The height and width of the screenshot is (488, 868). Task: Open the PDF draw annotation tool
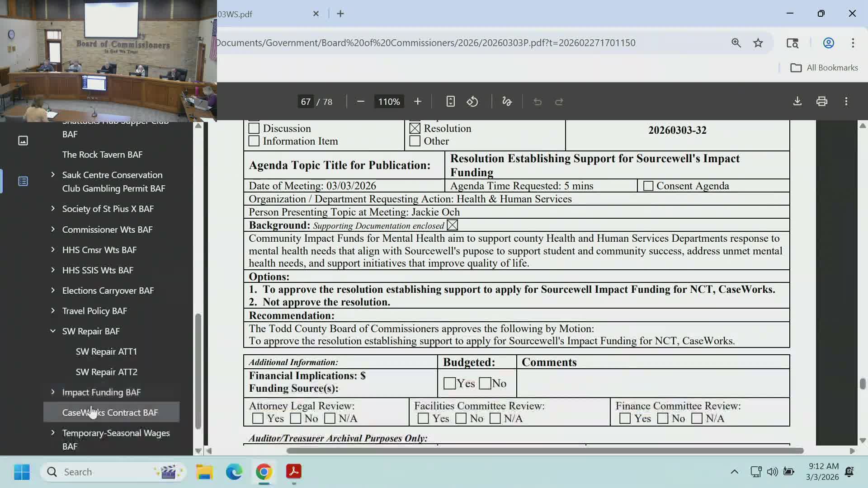click(507, 102)
